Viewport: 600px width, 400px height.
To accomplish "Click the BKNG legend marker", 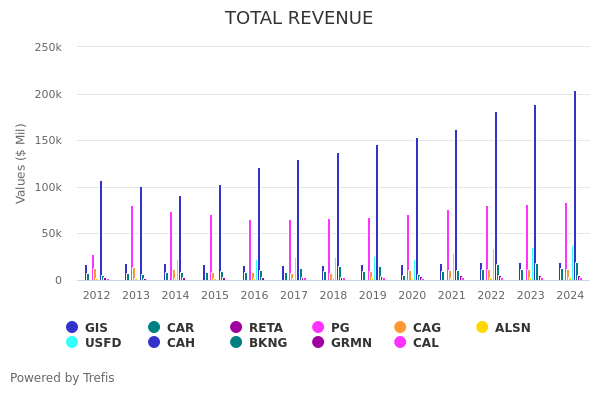I will pyautogui.click(x=236, y=343).
